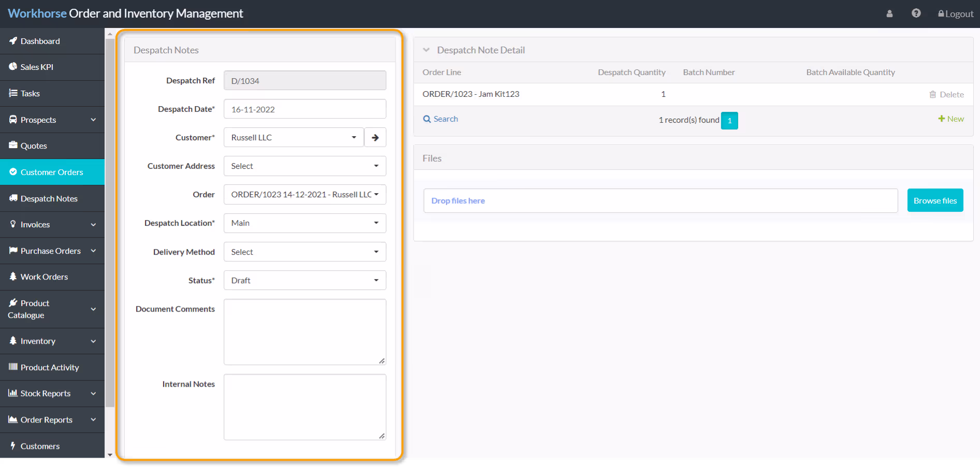Click the Quotes briefcase icon

[x=13, y=145]
